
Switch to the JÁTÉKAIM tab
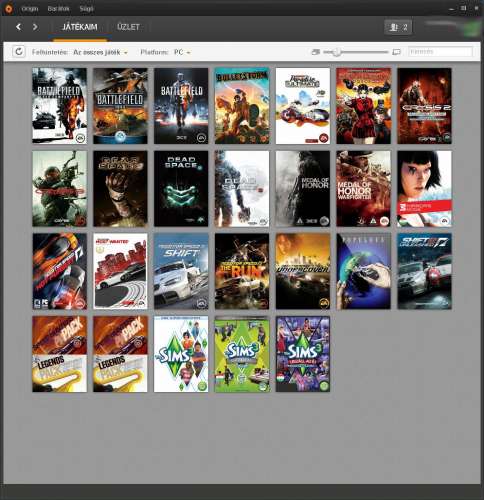(x=80, y=27)
